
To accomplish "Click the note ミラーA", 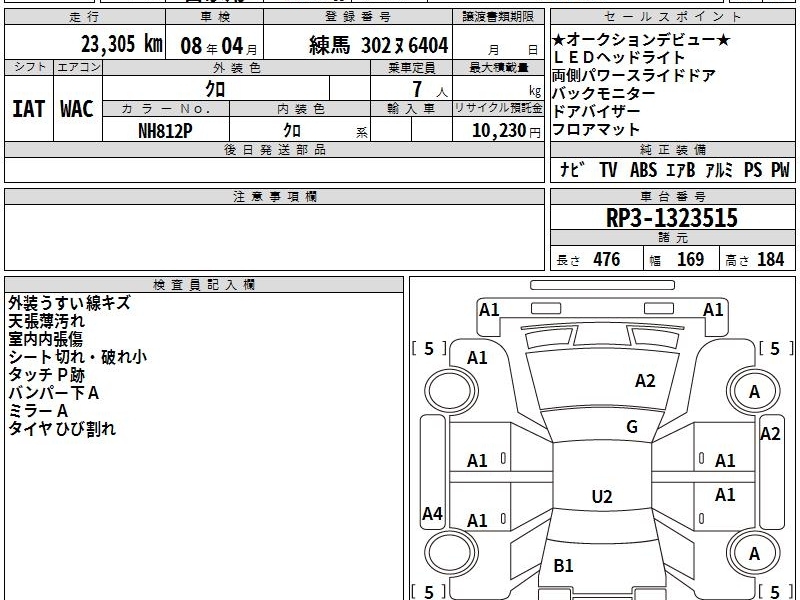I will pos(38,410).
